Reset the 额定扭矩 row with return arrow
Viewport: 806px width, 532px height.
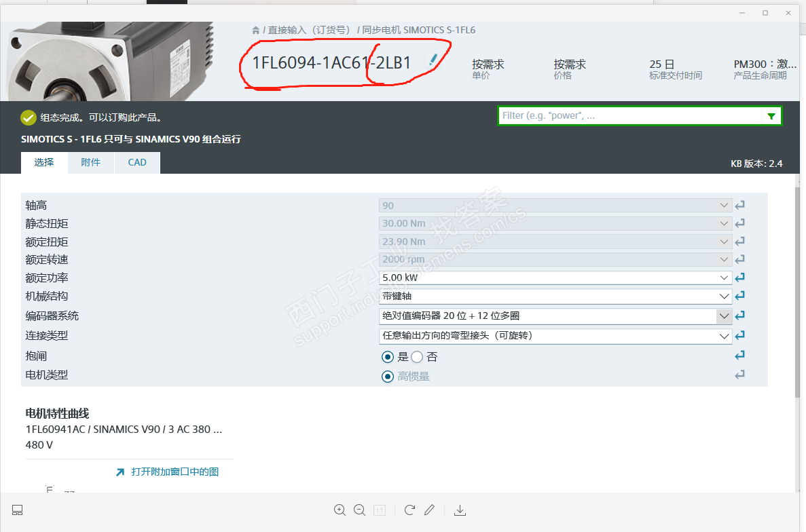[739, 242]
